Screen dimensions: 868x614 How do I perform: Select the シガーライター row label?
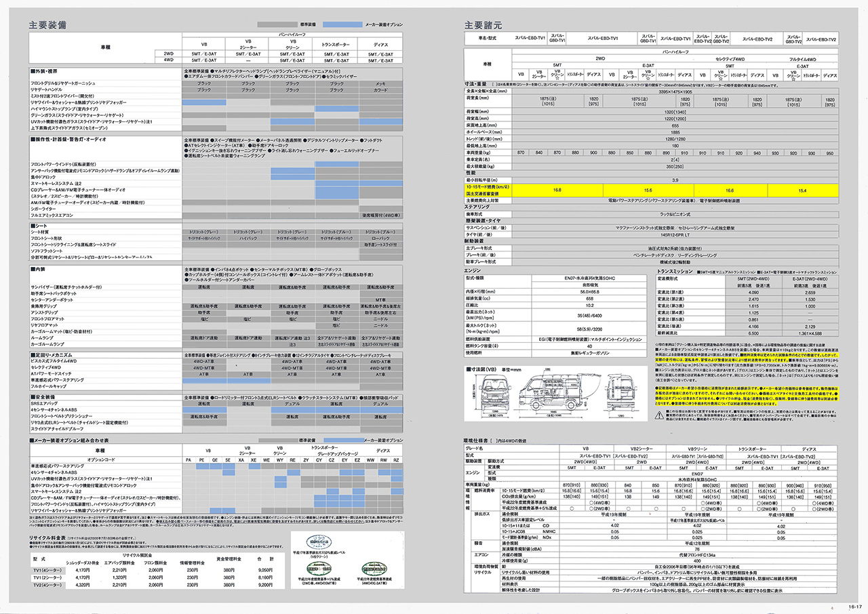click(45, 208)
